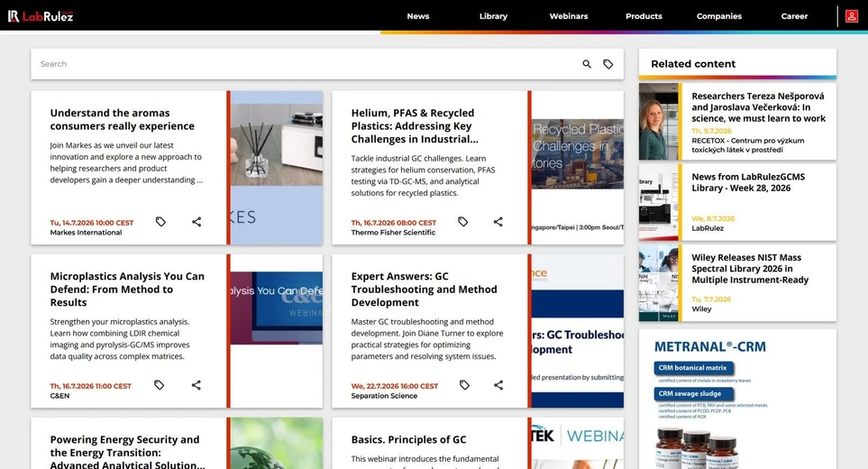This screenshot has height=469, width=868.
Task: Open the Products menu
Action: coord(644,16)
